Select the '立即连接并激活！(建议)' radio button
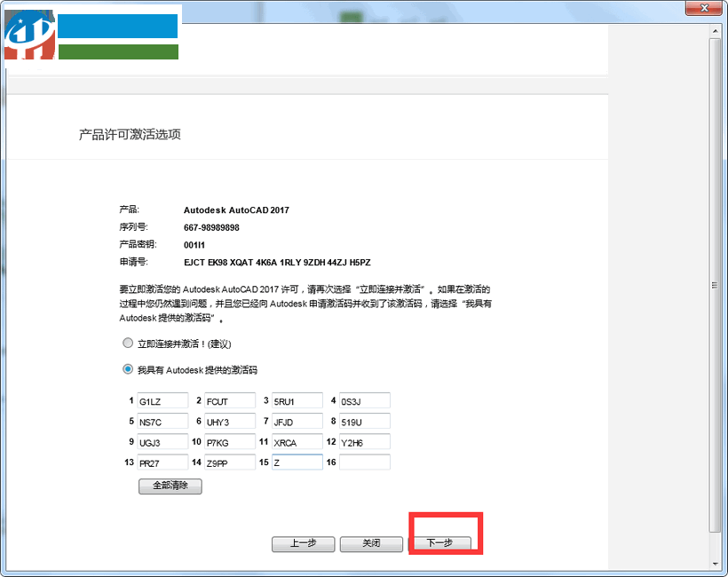This screenshot has width=728, height=577. tap(127, 343)
